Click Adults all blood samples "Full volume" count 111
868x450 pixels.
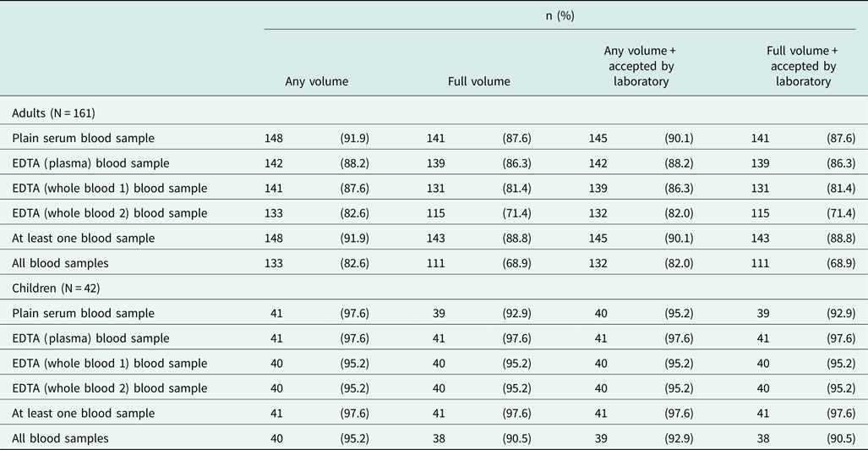435,263
